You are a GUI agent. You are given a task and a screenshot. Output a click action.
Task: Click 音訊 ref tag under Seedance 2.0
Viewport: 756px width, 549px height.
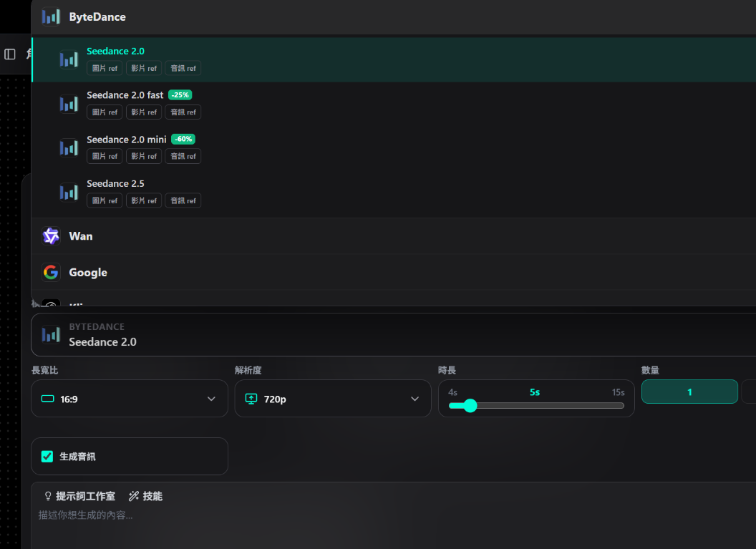[183, 69]
